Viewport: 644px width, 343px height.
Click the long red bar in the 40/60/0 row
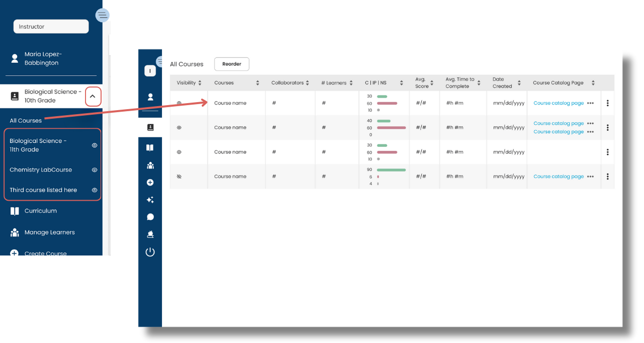(391, 128)
